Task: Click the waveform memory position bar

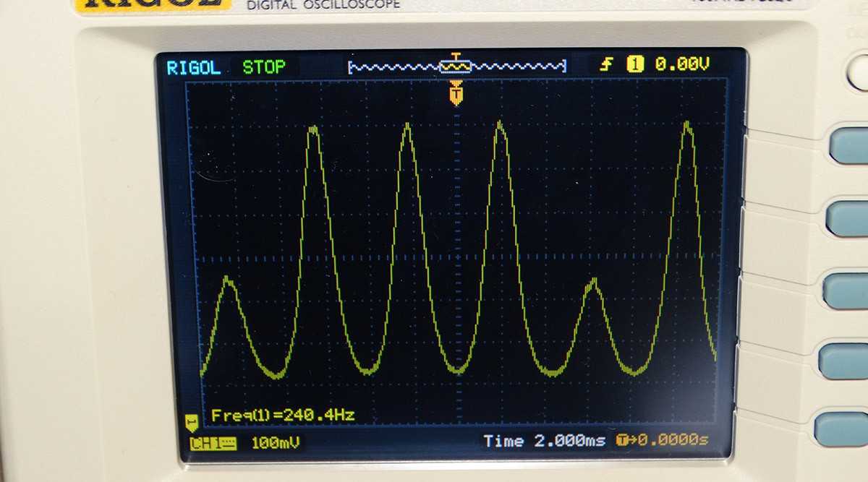Action: point(456,66)
